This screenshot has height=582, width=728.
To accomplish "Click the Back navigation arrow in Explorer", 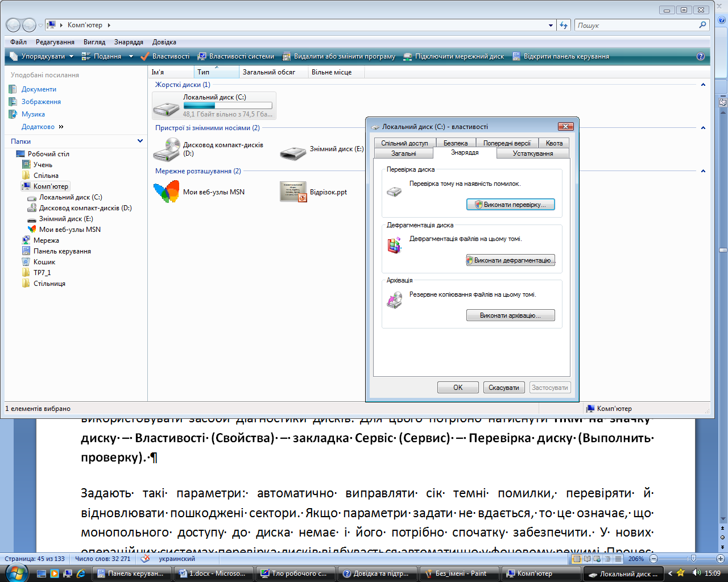I will pyautogui.click(x=14, y=25).
